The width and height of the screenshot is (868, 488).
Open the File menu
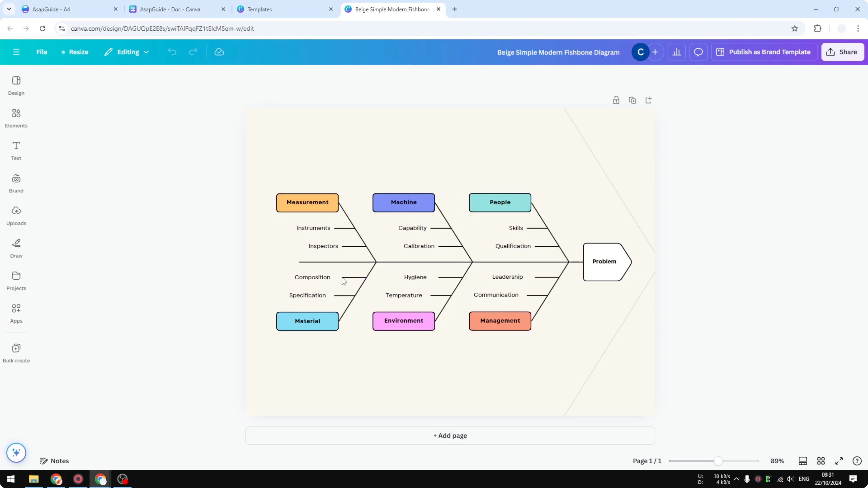[x=42, y=52]
